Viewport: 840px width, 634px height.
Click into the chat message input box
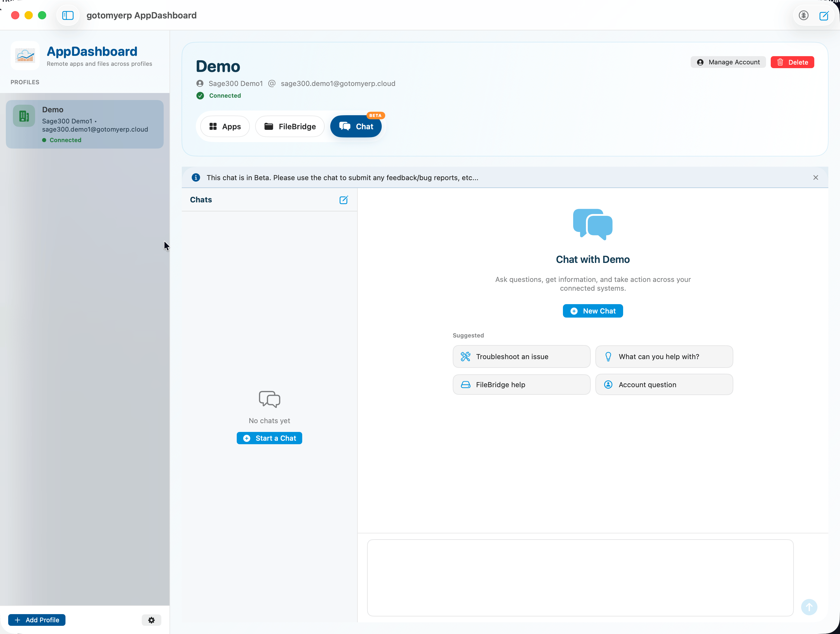click(x=580, y=578)
